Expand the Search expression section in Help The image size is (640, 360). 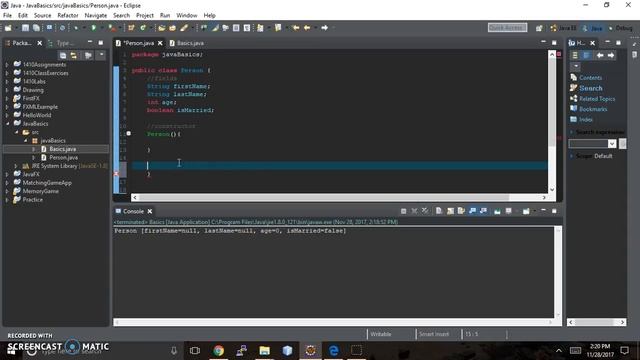pos(572,132)
